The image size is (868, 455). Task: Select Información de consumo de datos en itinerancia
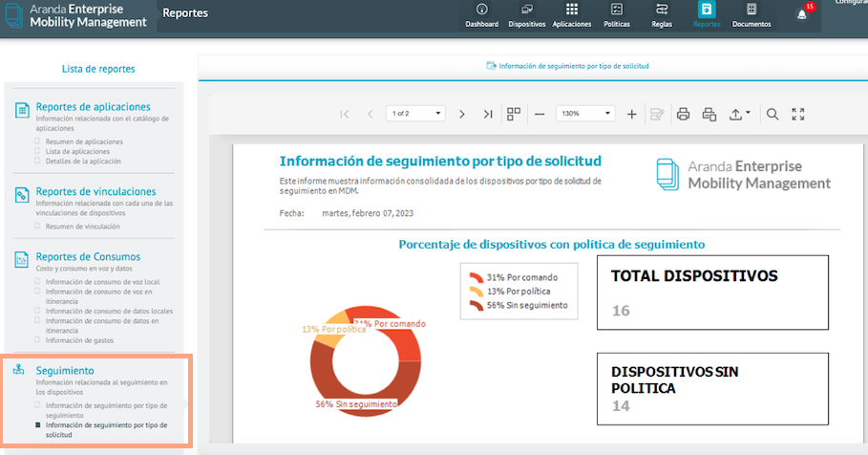pos(102,325)
